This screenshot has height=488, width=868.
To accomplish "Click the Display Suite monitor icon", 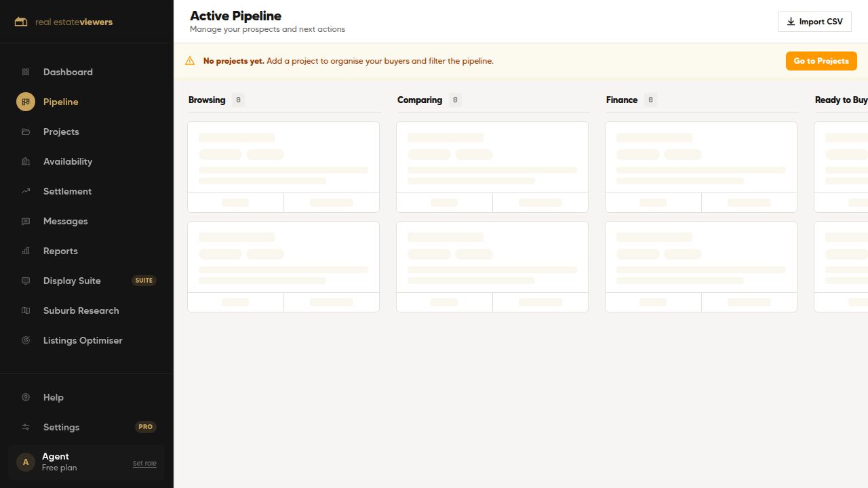I will point(26,281).
